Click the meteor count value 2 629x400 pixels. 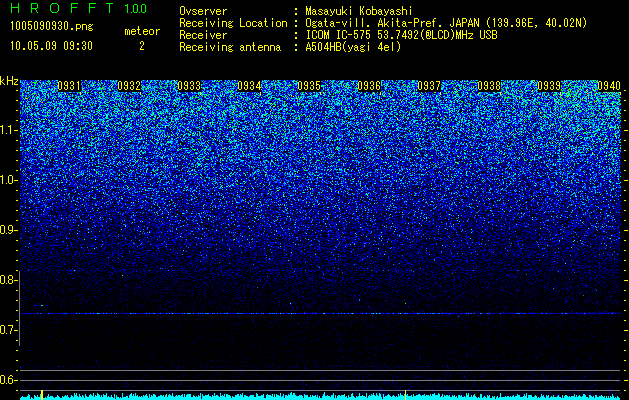click(142, 46)
